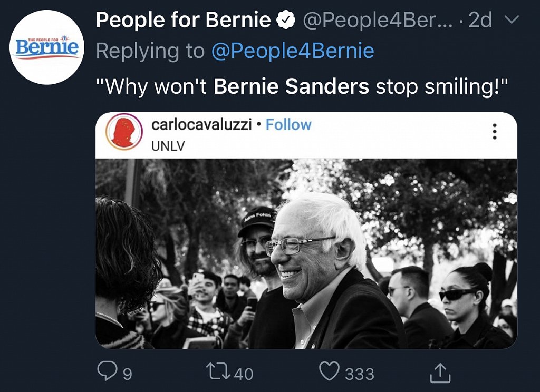540x392 pixels.
Task: Click the bold Bernie Sanders text in the tweet
Action: pyautogui.click(x=291, y=86)
